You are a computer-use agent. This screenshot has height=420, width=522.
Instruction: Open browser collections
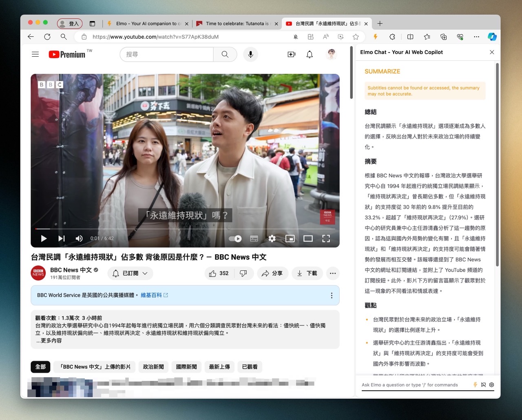tap(444, 37)
